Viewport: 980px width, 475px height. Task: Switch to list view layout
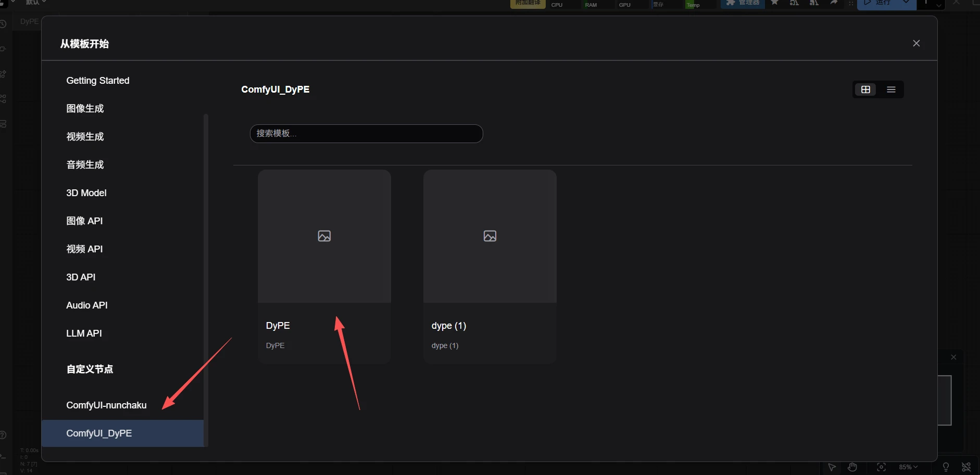(x=891, y=89)
